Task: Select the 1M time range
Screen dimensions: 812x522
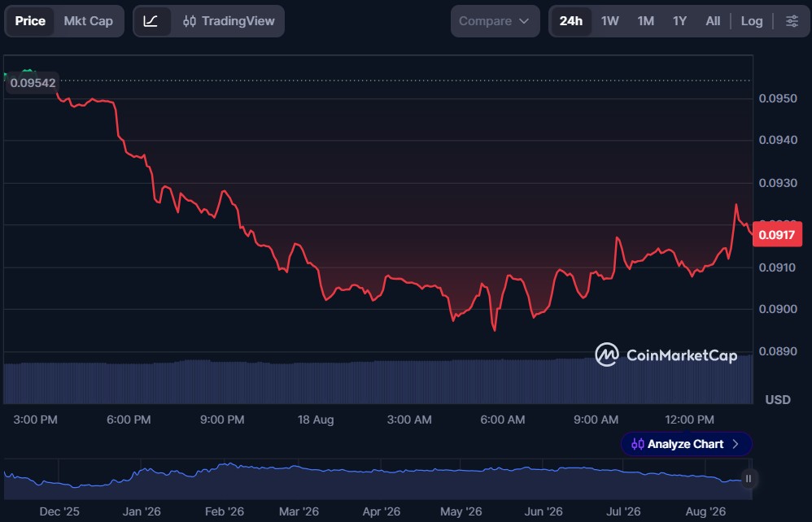Action: click(646, 21)
